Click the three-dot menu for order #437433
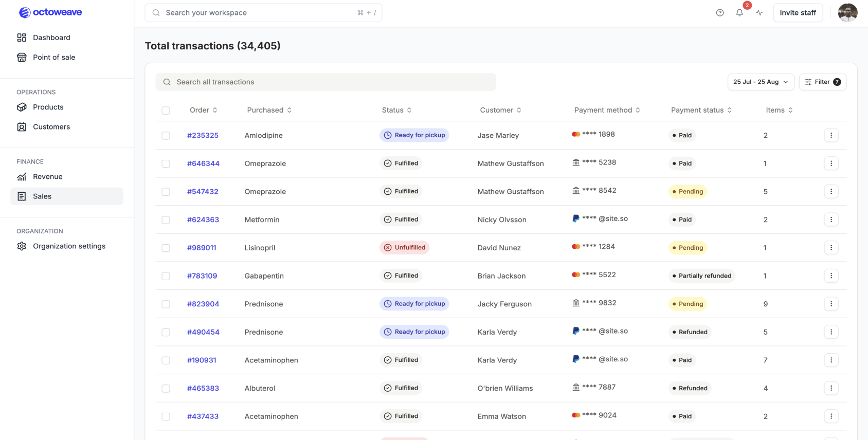 tap(831, 416)
